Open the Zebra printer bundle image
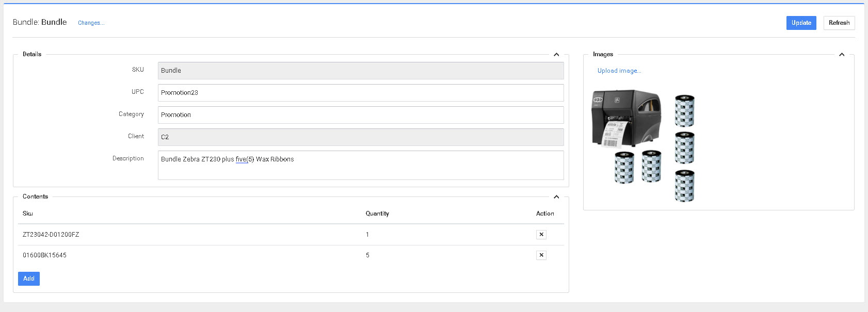868x312 pixels. [x=643, y=147]
